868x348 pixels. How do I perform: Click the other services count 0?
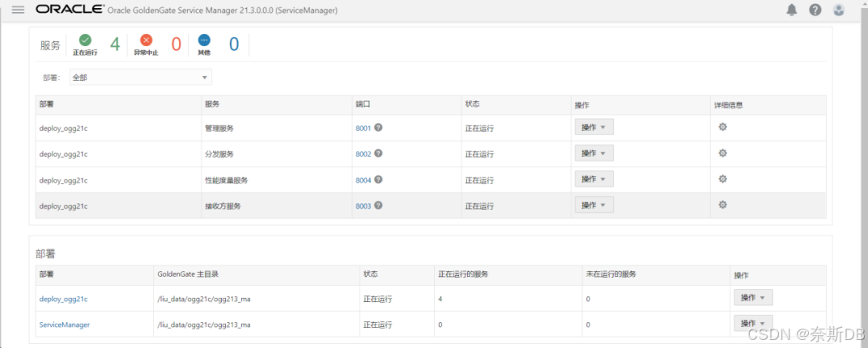(x=234, y=44)
